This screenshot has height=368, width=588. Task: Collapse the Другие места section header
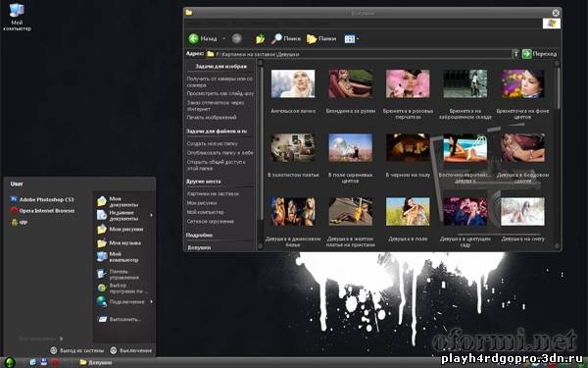pyautogui.click(x=220, y=182)
